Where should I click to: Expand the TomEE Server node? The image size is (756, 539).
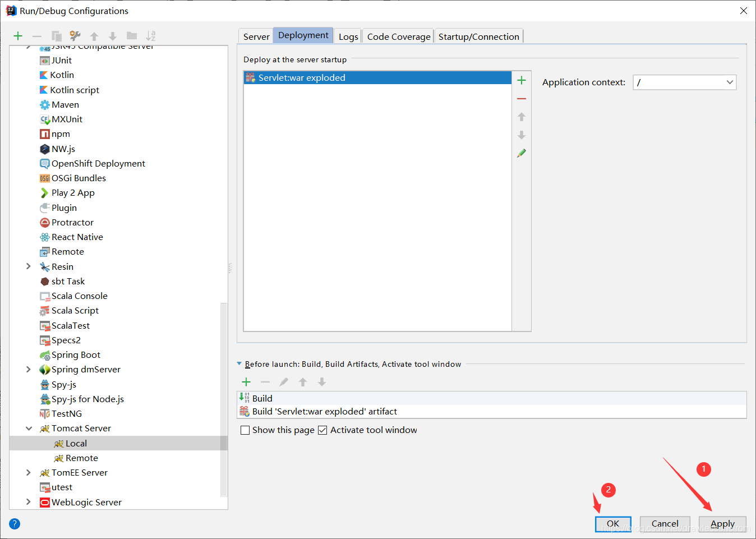coord(29,472)
